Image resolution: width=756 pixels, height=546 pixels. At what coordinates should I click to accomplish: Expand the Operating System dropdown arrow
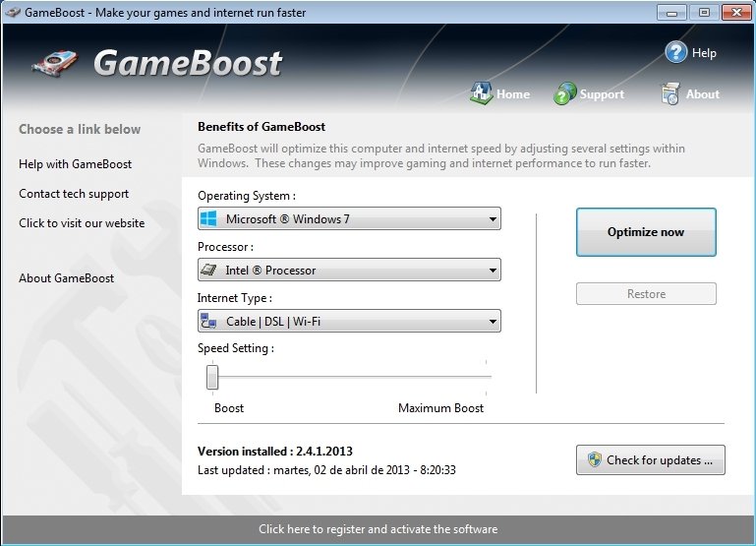pos(493,219)
